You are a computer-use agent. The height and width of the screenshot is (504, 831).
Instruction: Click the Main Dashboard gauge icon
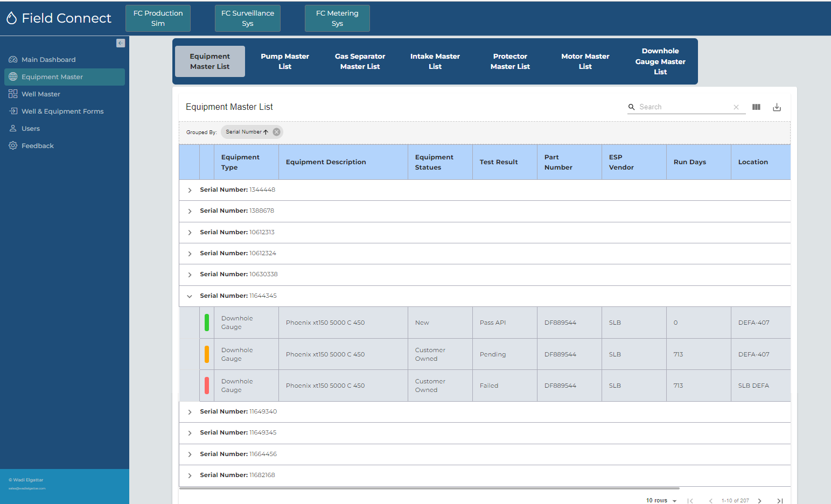point(13,60)
